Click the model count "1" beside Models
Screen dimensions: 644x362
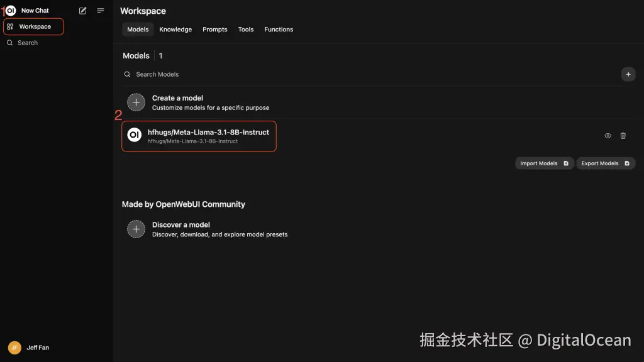point(160,56)
